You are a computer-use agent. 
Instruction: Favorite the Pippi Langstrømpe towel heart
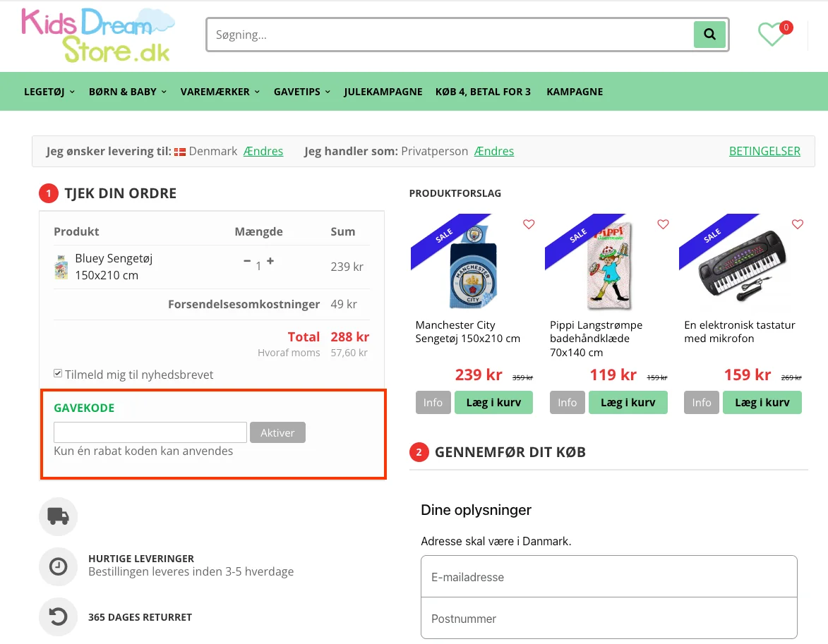click(663, 224)
